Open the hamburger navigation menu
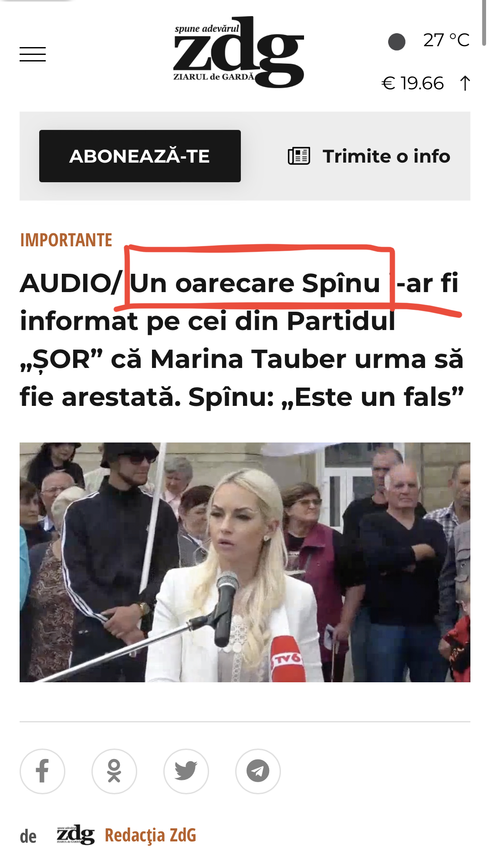The height and width of the screenshot is (868, 490). coord(33,54)
